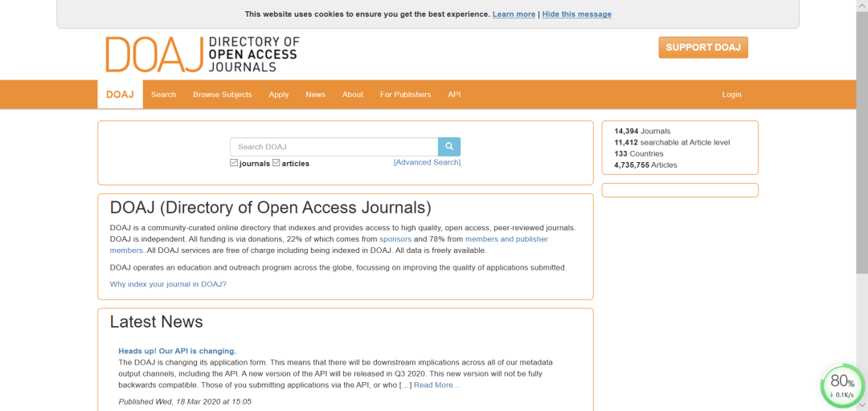
Task: Click the SUPPORT DOAJ button
Action: click(x=703, y=47)
